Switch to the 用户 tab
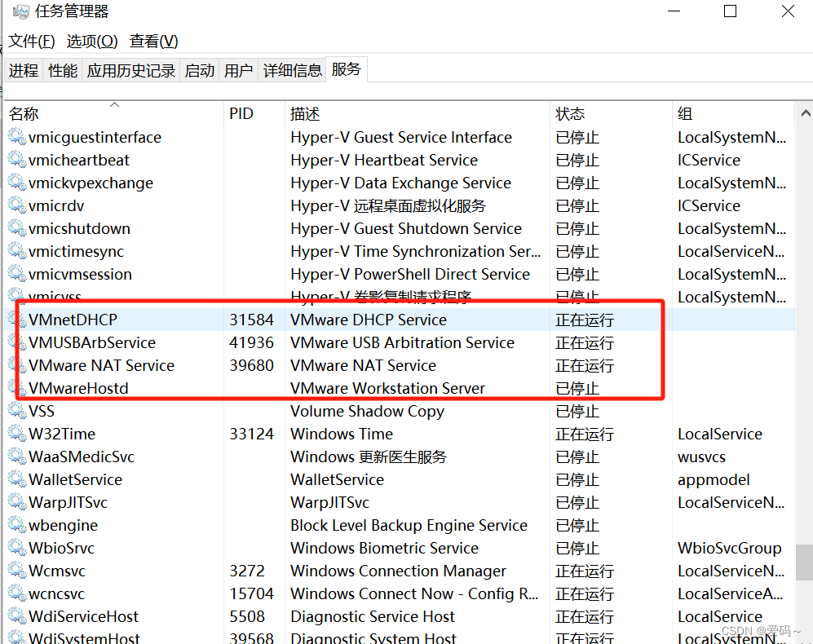This screenshot has width=813, height=644. click(238, 70)
